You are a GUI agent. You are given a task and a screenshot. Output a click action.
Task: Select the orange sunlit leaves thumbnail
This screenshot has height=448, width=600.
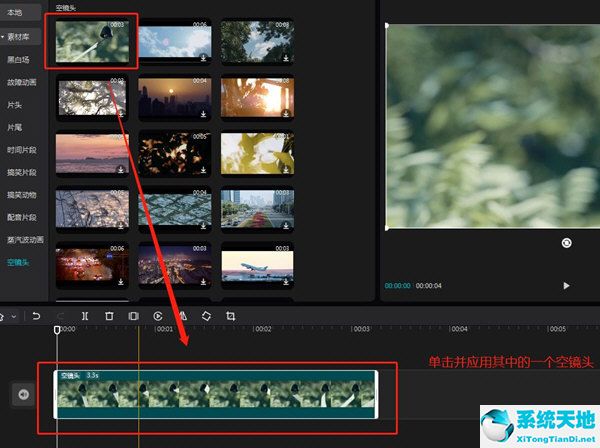(x=257, y=97)
